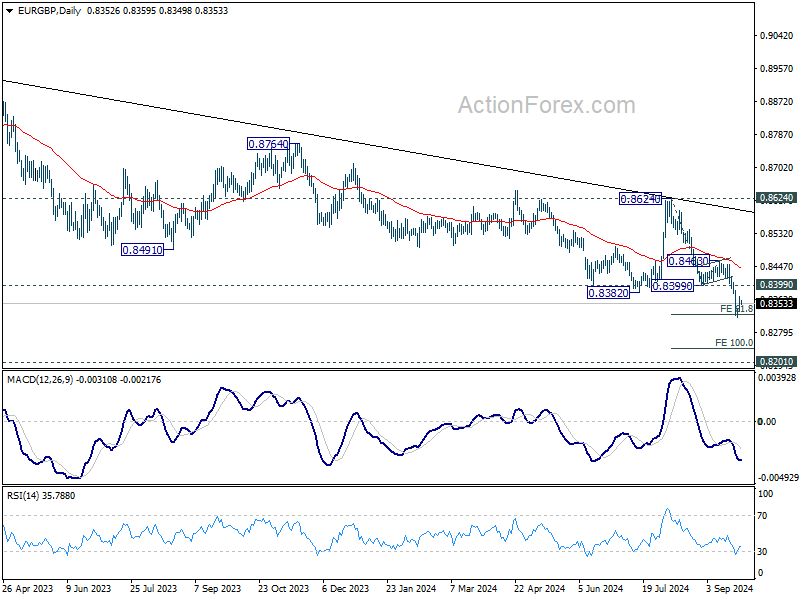Select the 0.84470 axis value
Viewport: 800px width, 600px height.
(x=777, y=266)
